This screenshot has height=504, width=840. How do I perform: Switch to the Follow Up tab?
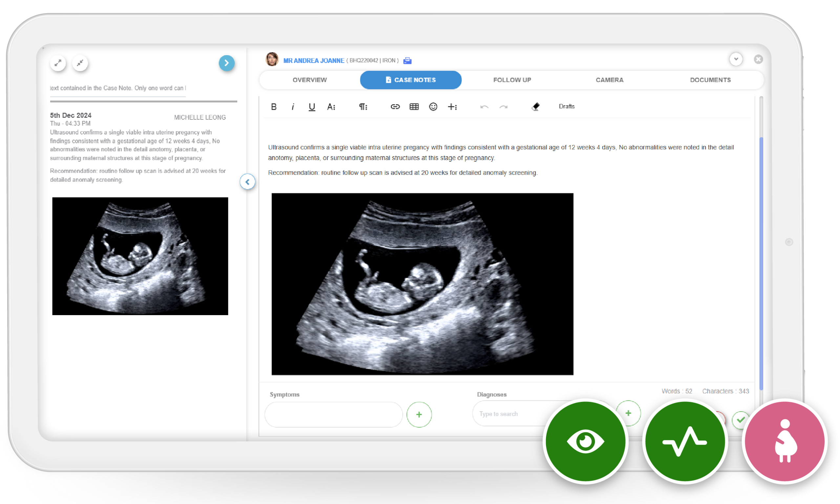tap(512, 80)
